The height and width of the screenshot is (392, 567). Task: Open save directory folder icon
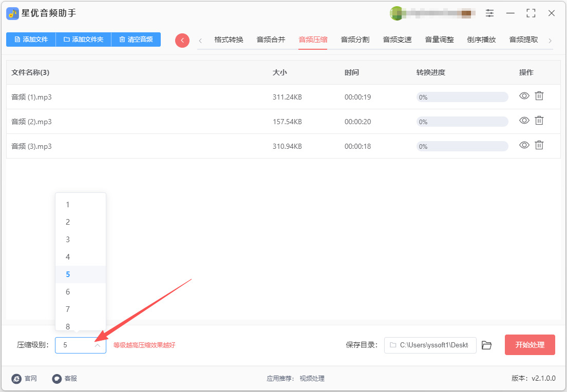(x=487, y=345)
